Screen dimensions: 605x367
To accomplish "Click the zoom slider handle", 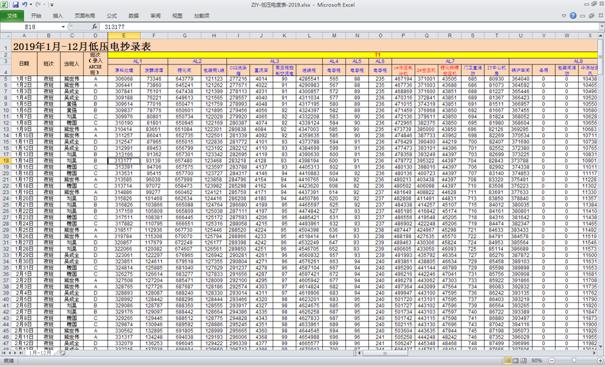I will (x=574, y=361).
